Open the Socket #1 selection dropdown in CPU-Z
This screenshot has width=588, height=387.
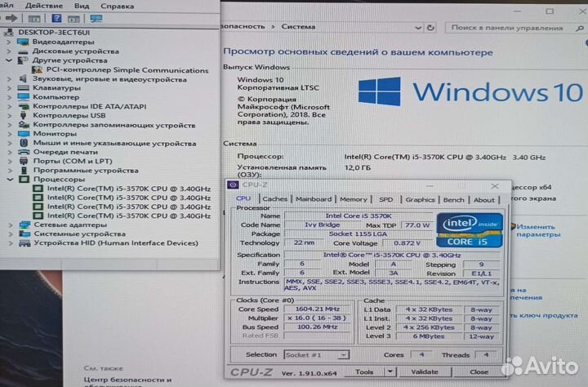pos(343,354)
